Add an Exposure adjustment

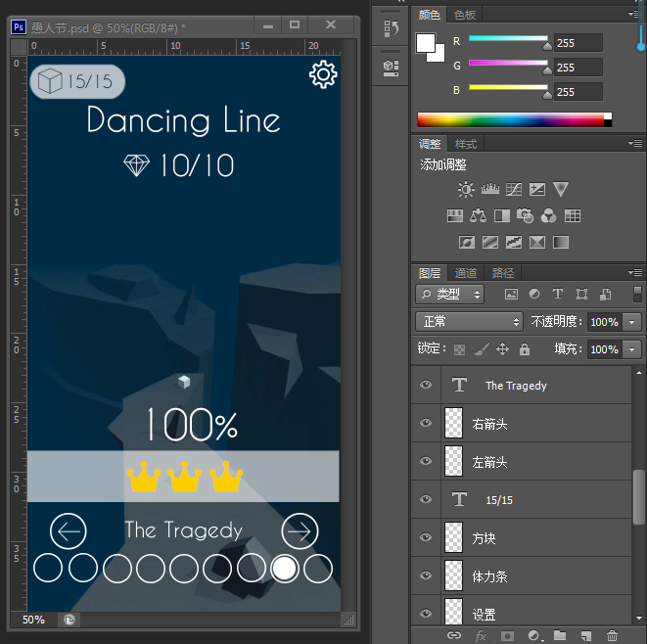point(537,189)
